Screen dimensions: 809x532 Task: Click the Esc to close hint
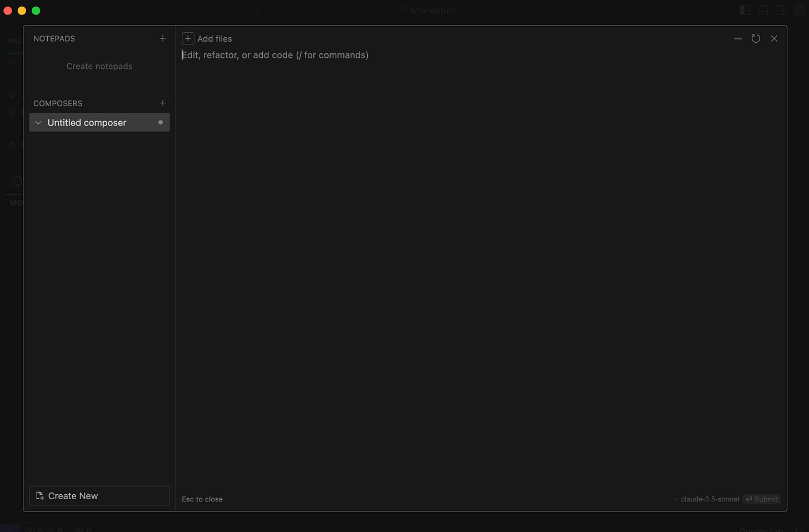pyautogui.click(x=202, y=499)
